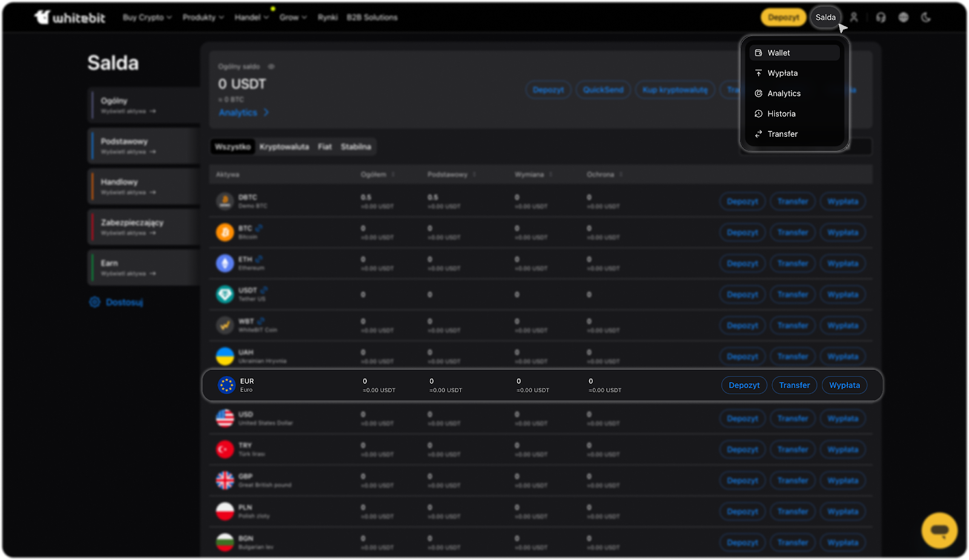Click the Dostosuj gear icon
Viewport: 969px width, 560px height.
pyautogui.click(x=95, y=302)
